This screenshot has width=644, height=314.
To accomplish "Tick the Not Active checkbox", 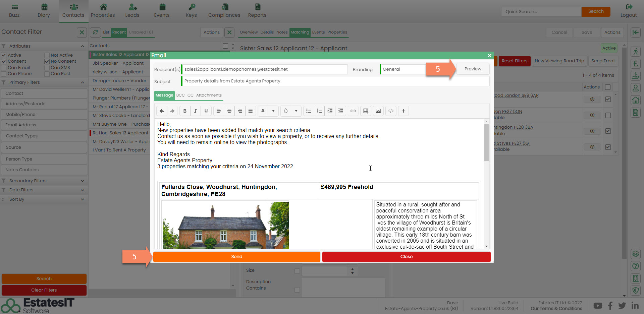I will tap(47, 55).
